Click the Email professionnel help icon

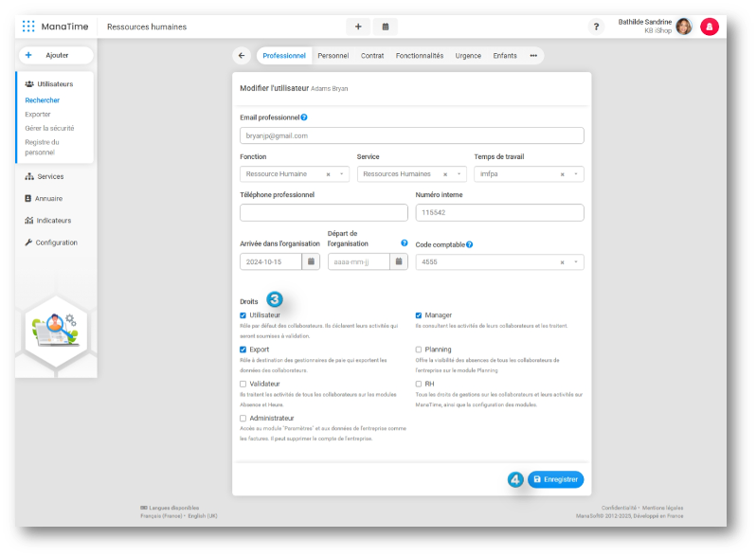point(304,117)
